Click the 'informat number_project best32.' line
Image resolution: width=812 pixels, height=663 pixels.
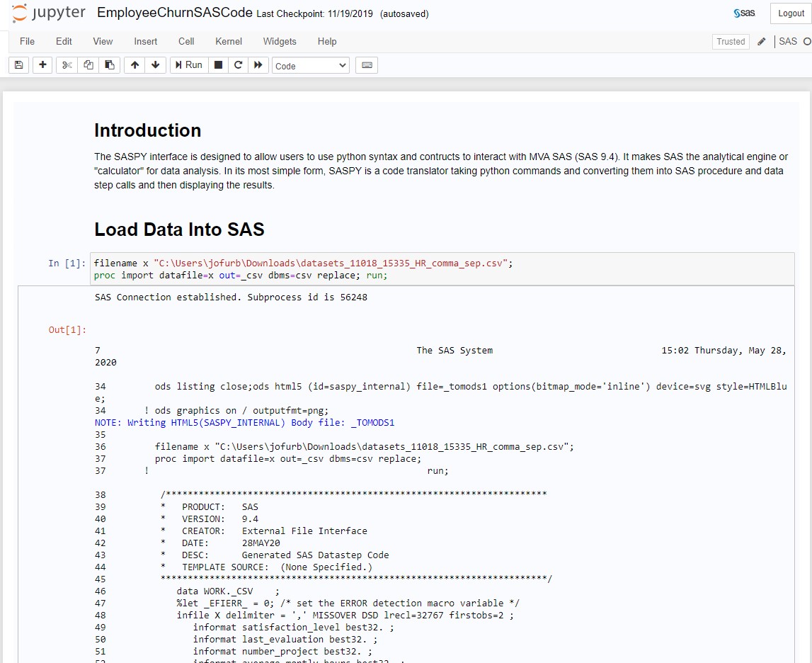click(x=282, y=651)
